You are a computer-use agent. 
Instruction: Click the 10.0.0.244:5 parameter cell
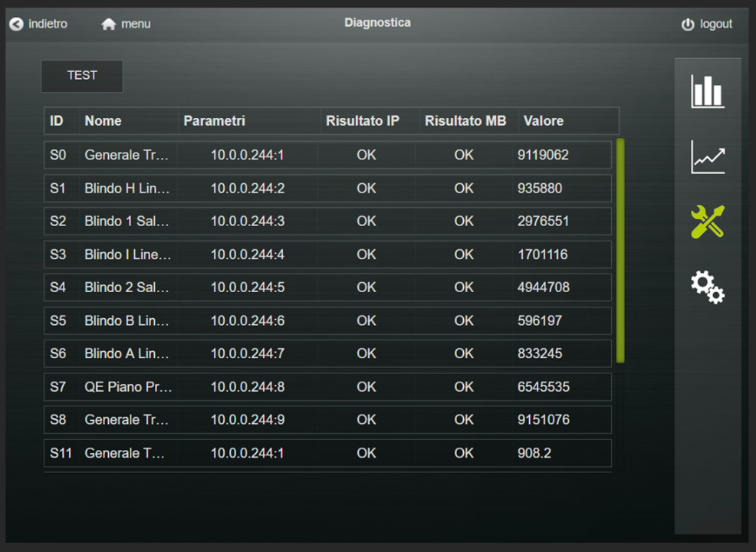click(x=247, y=287)
